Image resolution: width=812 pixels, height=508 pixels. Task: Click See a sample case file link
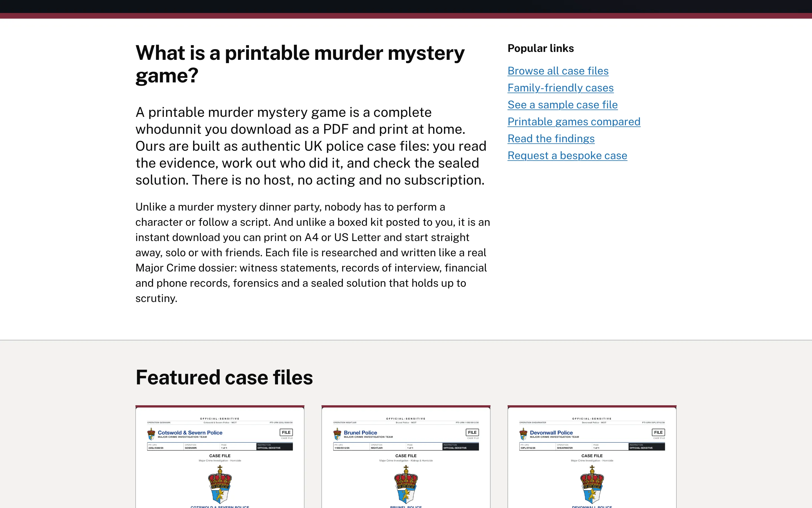tap(562, 105)
